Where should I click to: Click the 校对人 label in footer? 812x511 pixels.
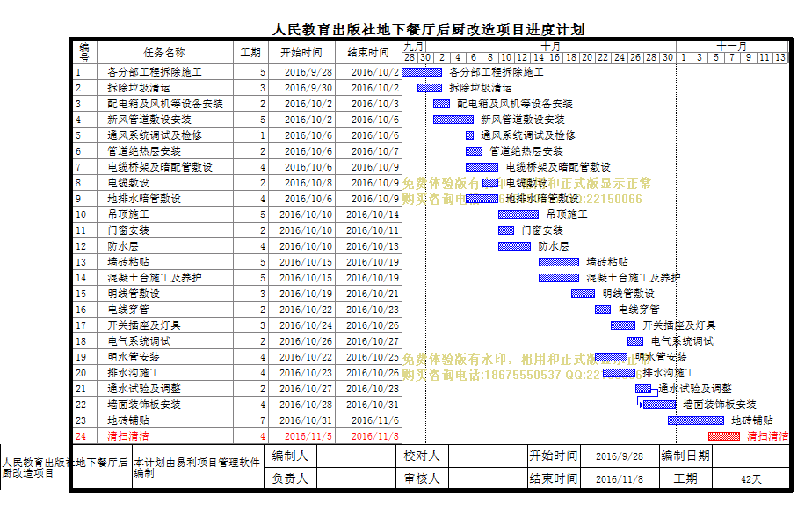coord(422,456)
